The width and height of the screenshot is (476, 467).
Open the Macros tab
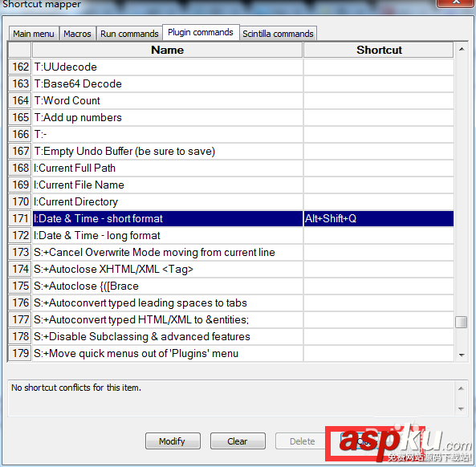(x=77, y=34)
